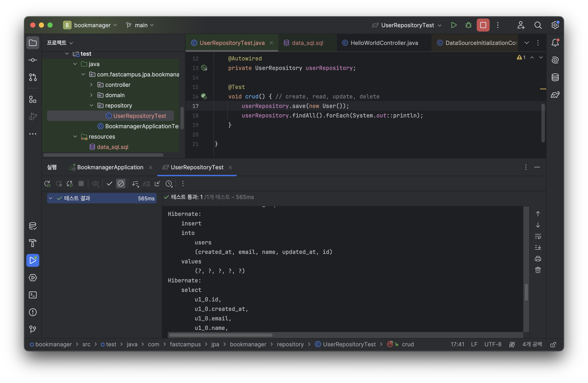
Task: Collapse the repository package folder
Action: tap(91, 106)
